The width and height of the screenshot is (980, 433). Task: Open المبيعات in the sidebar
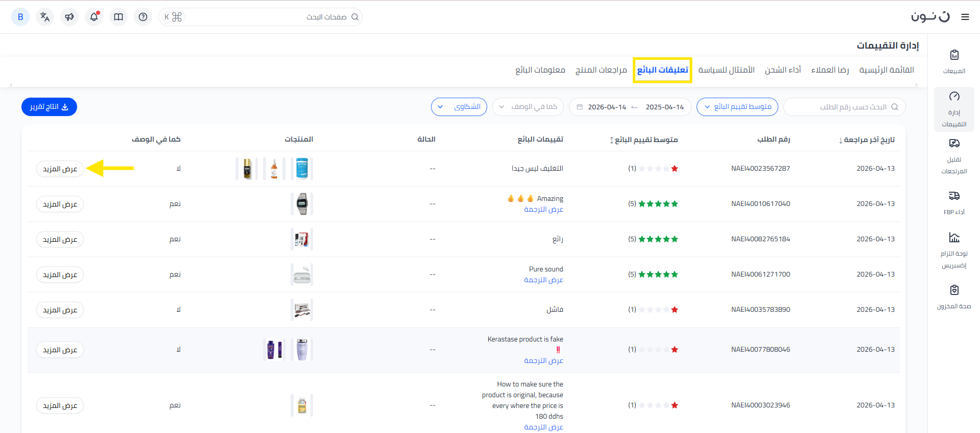click(954, 61)
